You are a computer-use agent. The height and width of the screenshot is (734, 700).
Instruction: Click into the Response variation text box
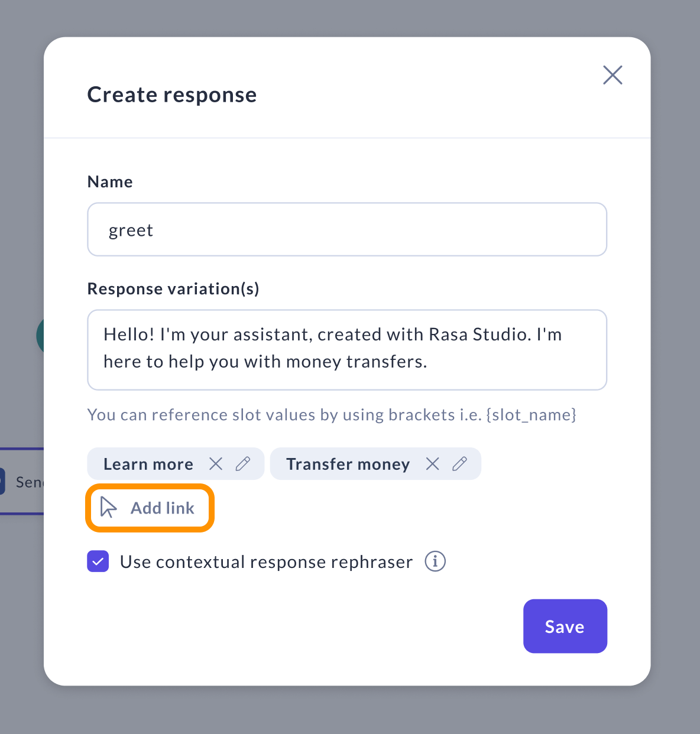tap(347, 350)
